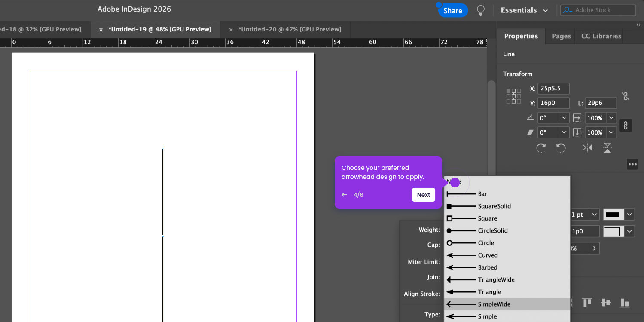Viewport: 644px width, 322px height.
Task: Open stroke weight 1 pt dropdown
Action: click(x=595, y=215)
